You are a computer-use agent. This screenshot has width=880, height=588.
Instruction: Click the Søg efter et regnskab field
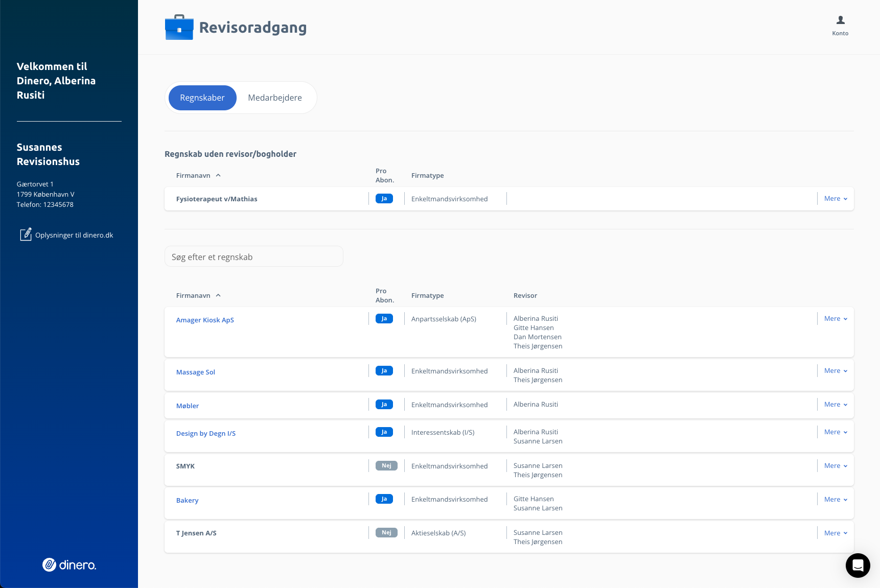click(x=253, y=257)
